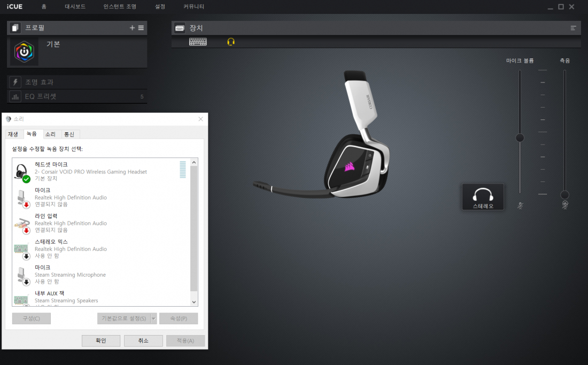Close the 소리 dialog
The image size is (588, 365).
[200, 119]
